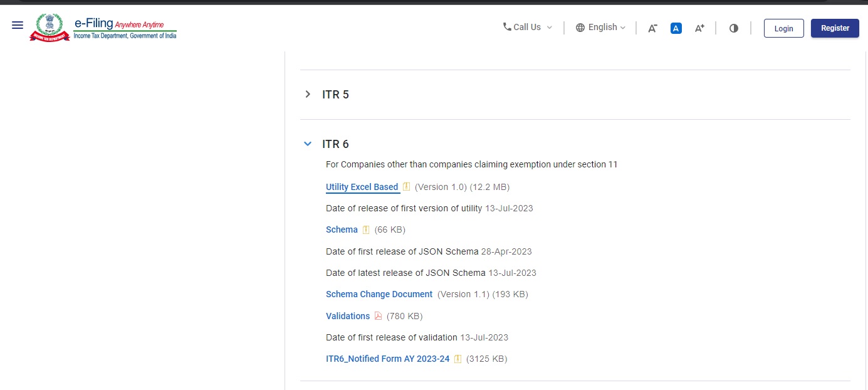Click the phone icon beside Call Us
The width and height of the screenshot is (868, 390).
[x=506, y=27]
